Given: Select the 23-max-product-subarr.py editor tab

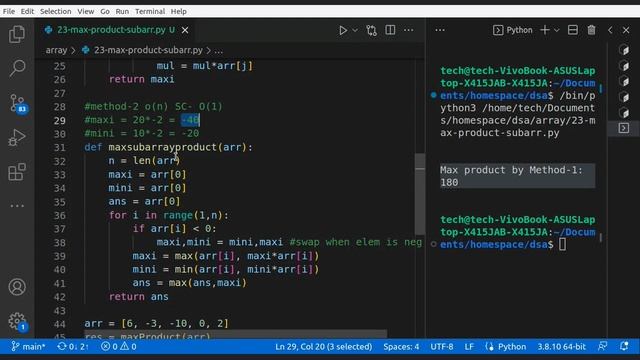Looking at the screenshot, I should click(111, 30).
